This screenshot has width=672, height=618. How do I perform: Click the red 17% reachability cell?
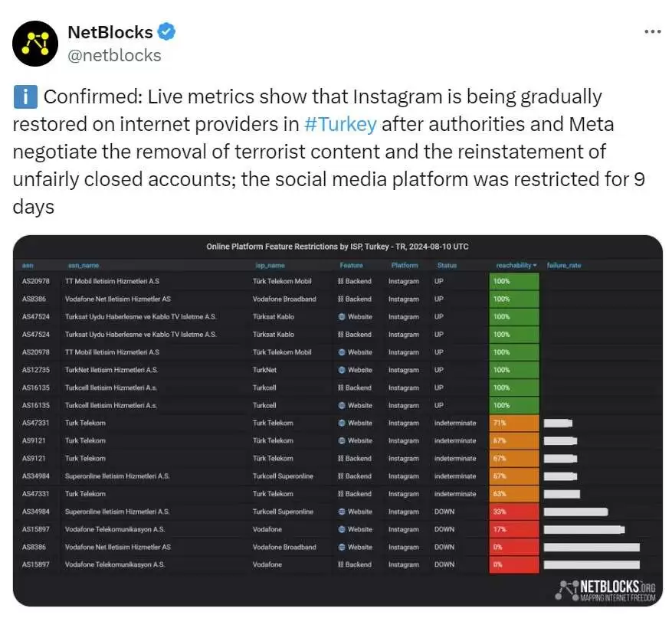pyautogui.click(x=514, y=529)
